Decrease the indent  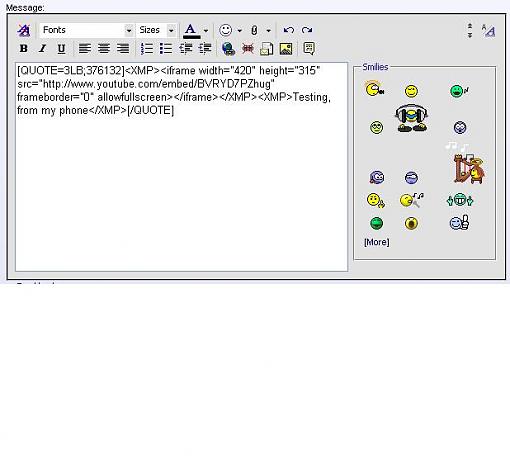coord(186,49)
